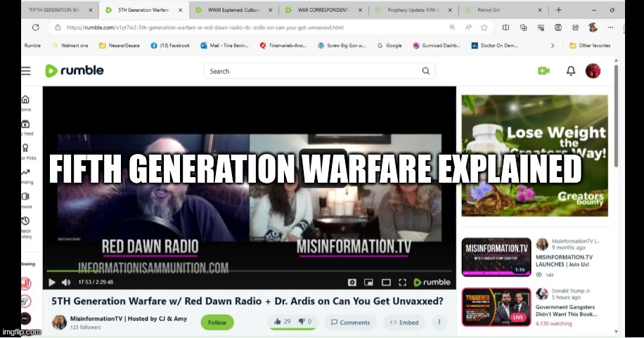
Task: Open video player settings gear
Action: (352, 282)
